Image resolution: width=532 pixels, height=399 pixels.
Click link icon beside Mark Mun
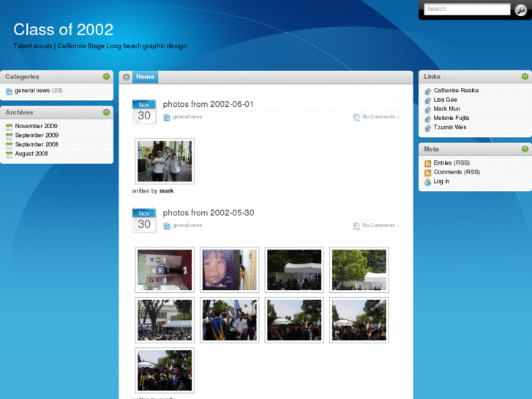[x=428, y=109]
